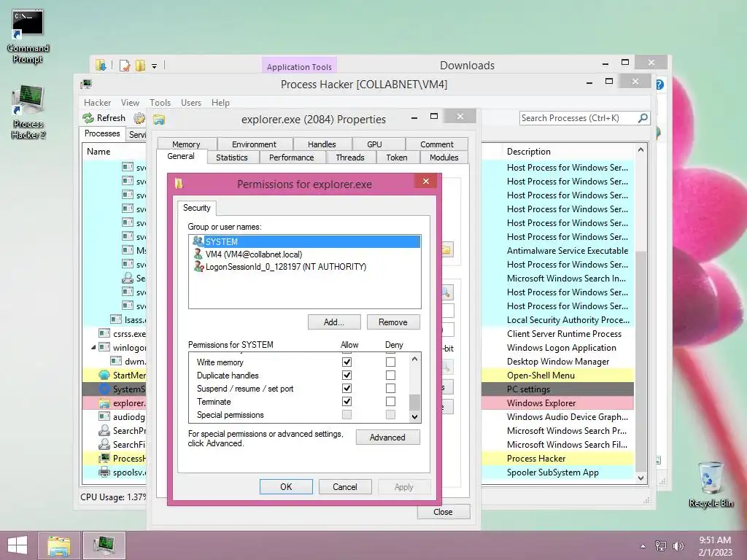Click the lsass process icon
This screenshot has height=560, width=747.
(116, 319)
